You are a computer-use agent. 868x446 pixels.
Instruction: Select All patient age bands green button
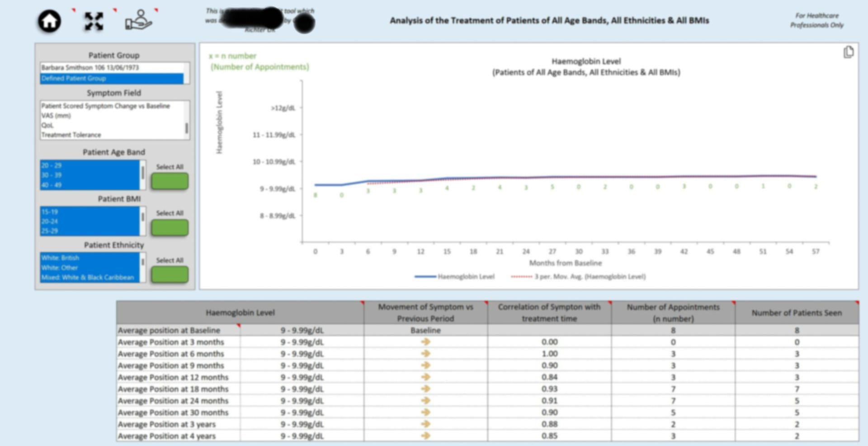coord(170,182)
